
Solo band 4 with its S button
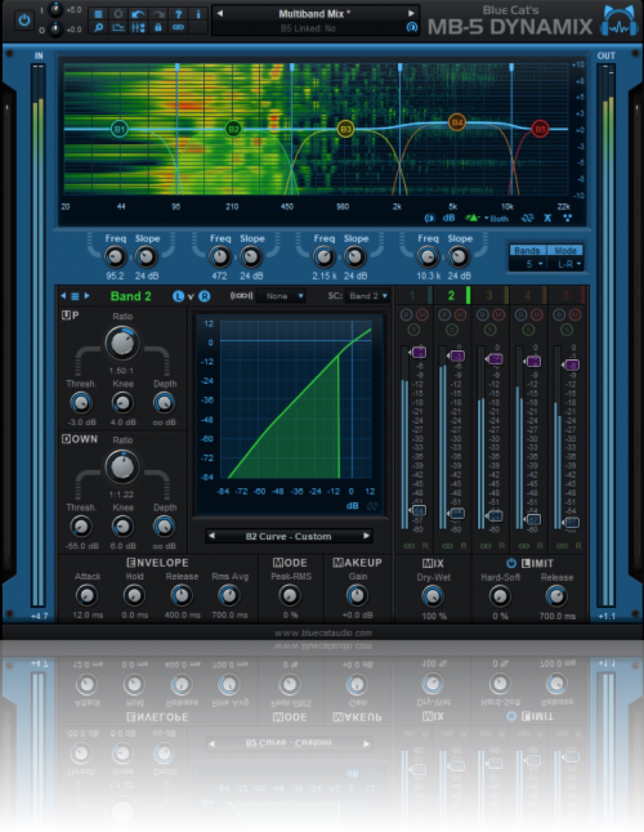click(x=528, y=330)
